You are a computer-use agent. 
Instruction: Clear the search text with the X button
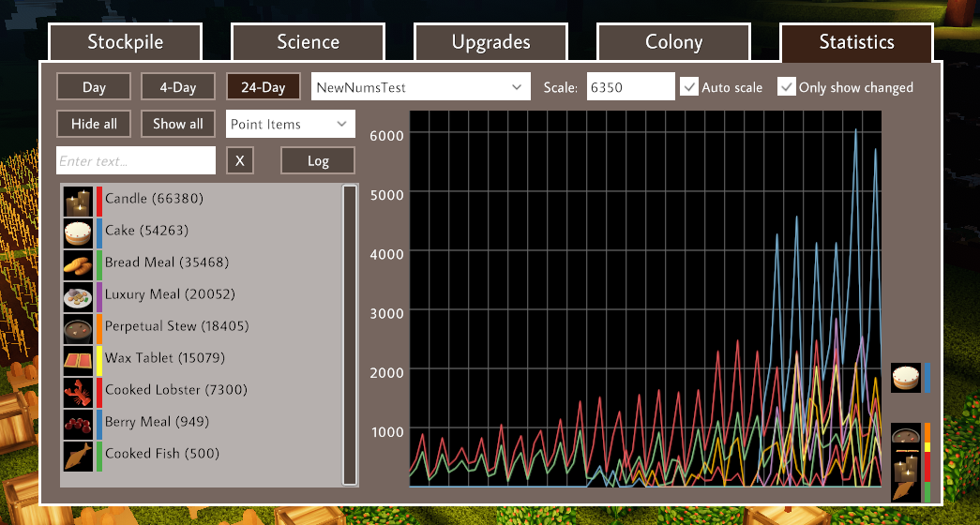coord(240,160)
